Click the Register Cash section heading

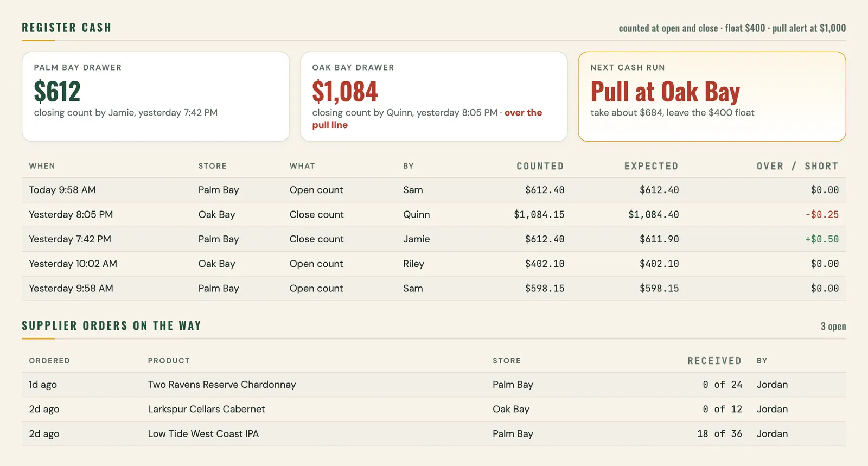[67, 28]
